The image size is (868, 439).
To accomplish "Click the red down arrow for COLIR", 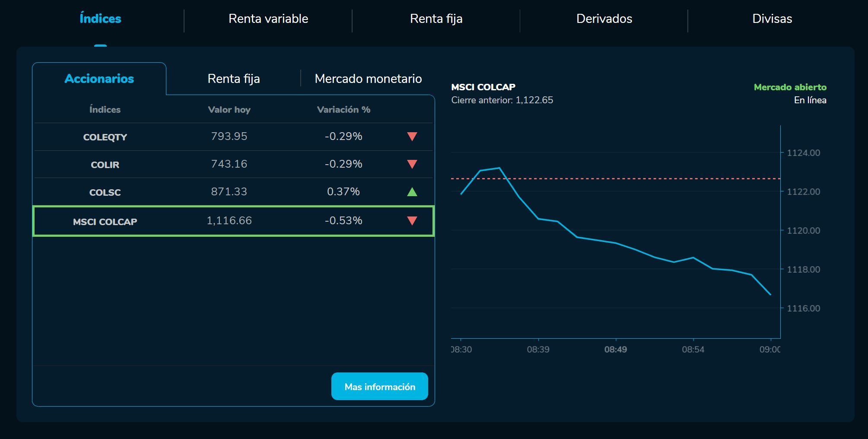I will coord(412,164).
